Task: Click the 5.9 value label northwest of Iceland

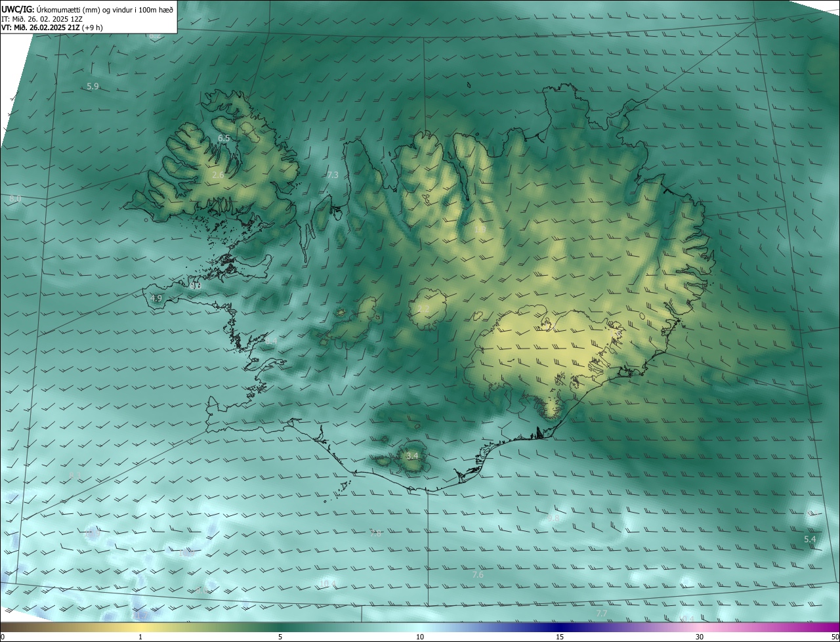Action: (x=93, y=87)
